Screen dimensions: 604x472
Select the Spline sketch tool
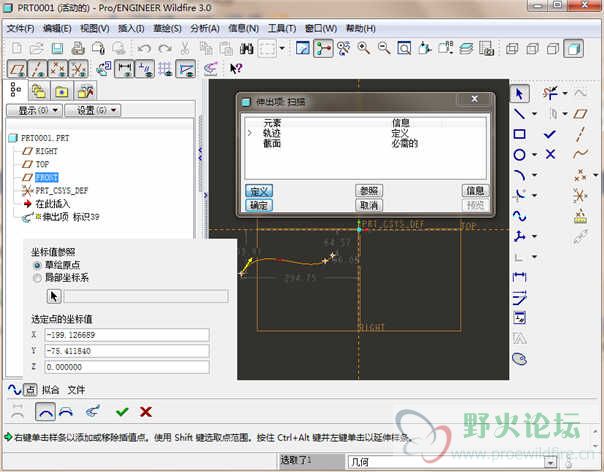520,216
